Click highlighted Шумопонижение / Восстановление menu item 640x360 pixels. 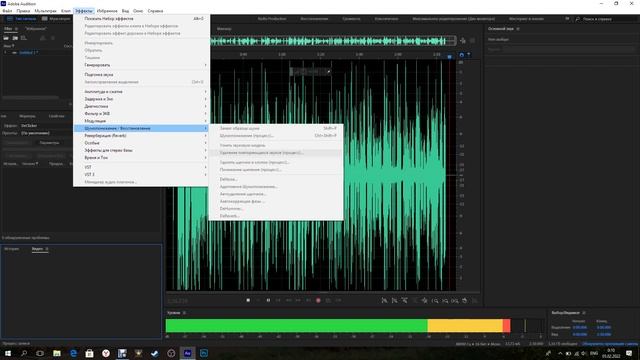[x=141, y=128]
